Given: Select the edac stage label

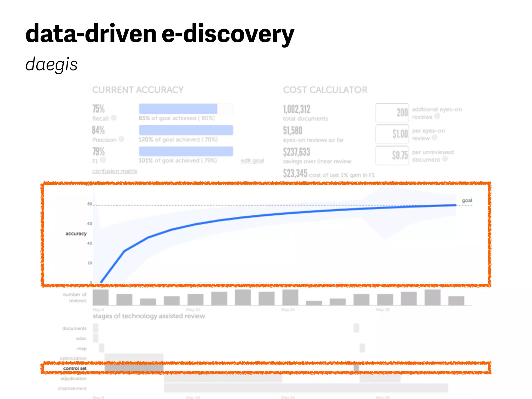Looking at the screenshot, I should [x=81, y=338].
